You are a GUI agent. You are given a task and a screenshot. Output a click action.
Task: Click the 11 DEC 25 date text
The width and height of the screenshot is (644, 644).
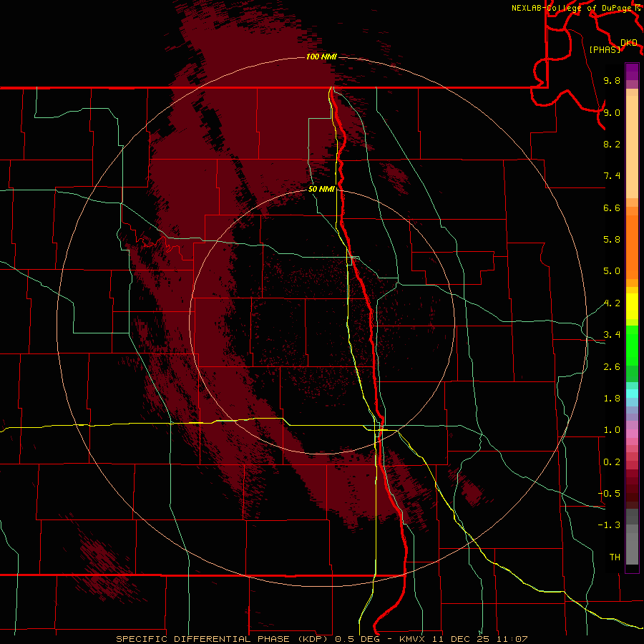(x=462, y=639)
